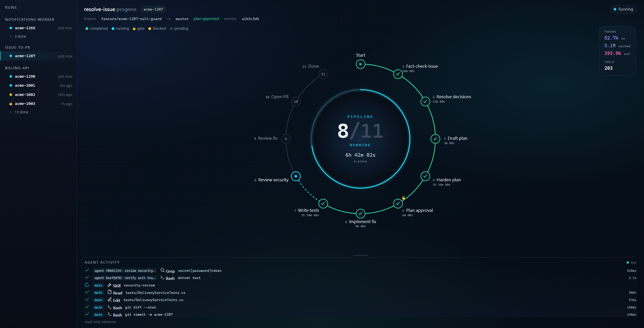Click the blocked yellow dot beside acme-2002

[11, 95]
